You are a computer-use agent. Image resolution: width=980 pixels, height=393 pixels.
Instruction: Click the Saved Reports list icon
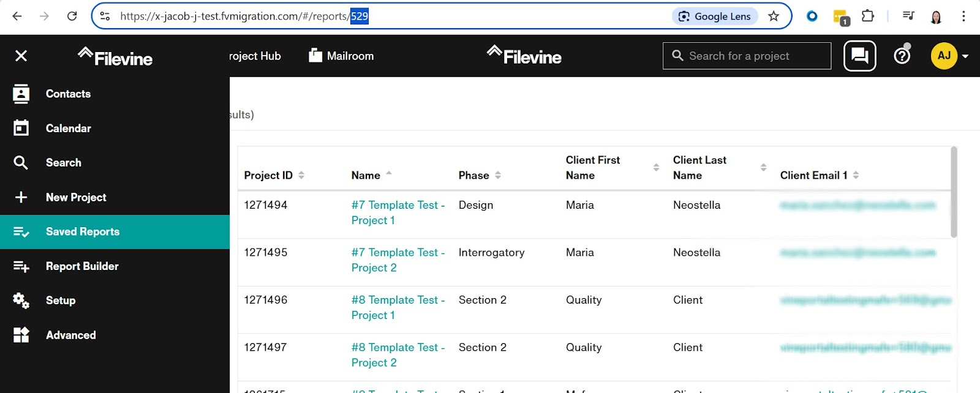click(21, 232)
